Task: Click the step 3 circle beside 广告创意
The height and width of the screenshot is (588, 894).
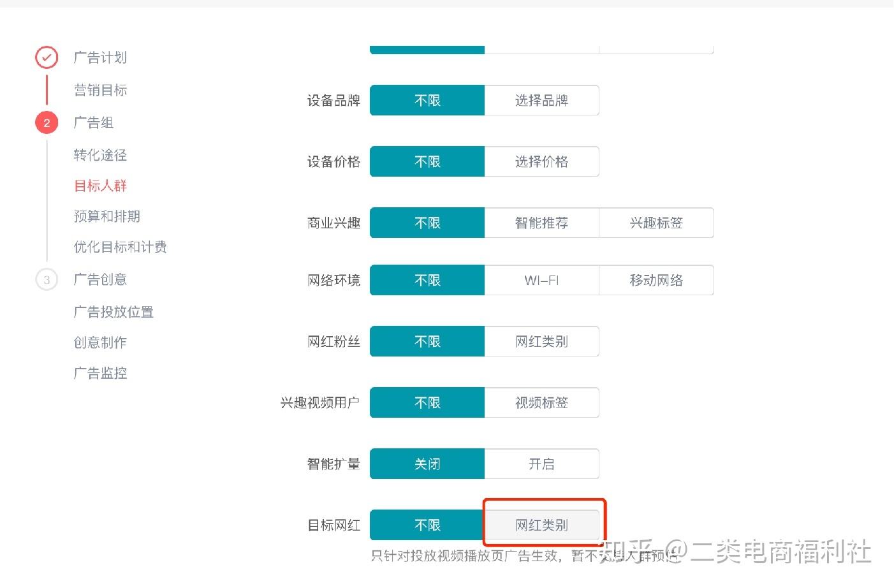Action: pos(45,279)
